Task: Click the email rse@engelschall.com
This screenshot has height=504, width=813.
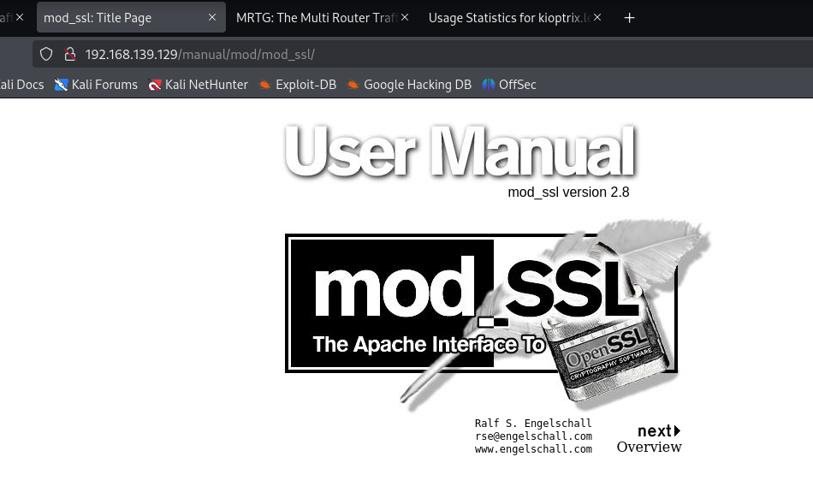Action: point(533,436)
